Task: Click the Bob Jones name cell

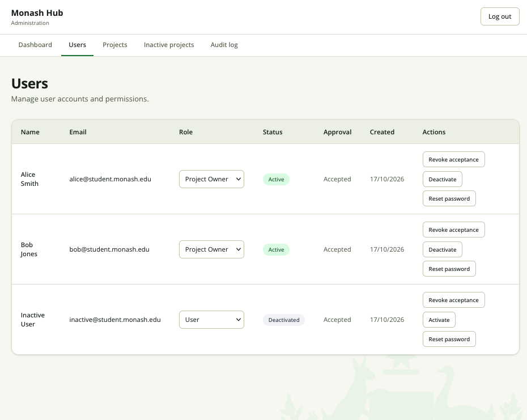Action: point(29,249)
